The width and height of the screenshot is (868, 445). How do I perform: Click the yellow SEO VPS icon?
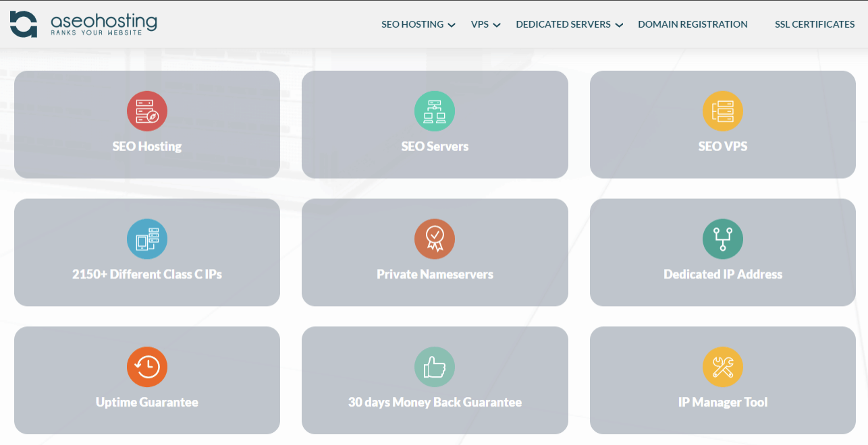point(723,111)
